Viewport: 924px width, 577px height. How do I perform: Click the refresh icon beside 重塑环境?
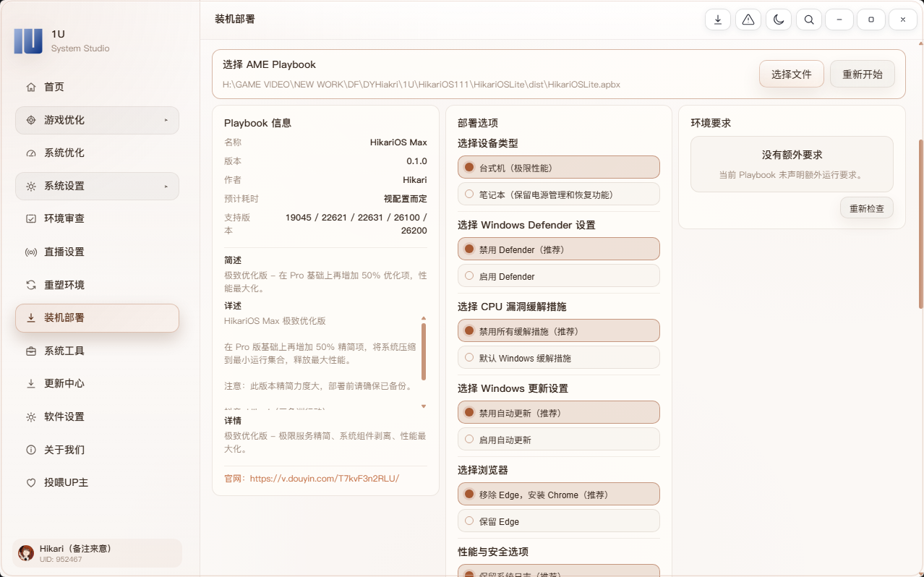pyautogui.click(x=31, y=285)
